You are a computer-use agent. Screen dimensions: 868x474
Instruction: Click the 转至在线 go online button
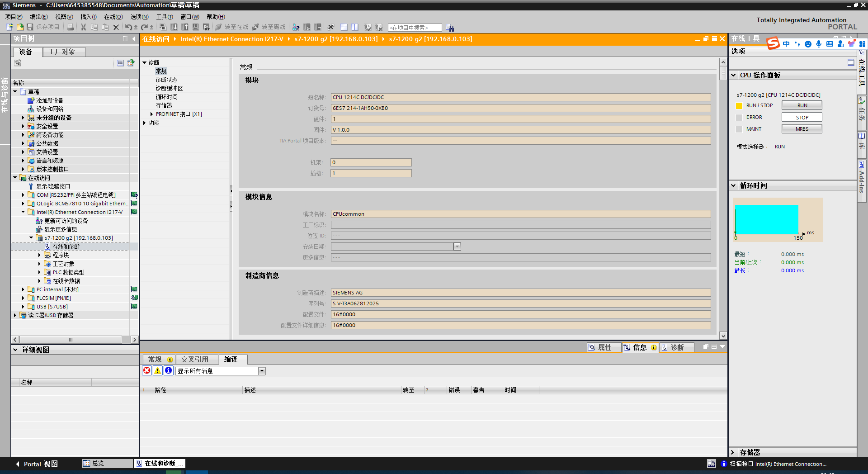click(x=231, y=27)
